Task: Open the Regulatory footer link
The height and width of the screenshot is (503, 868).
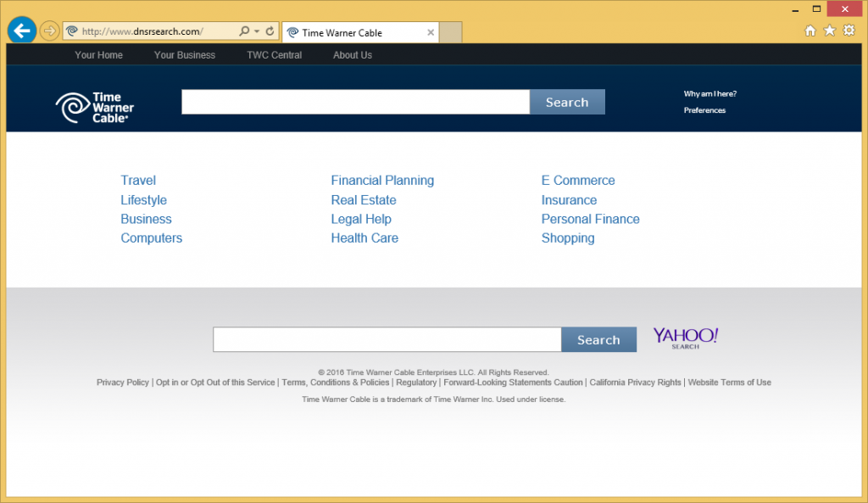Action: tap(416, 383)
